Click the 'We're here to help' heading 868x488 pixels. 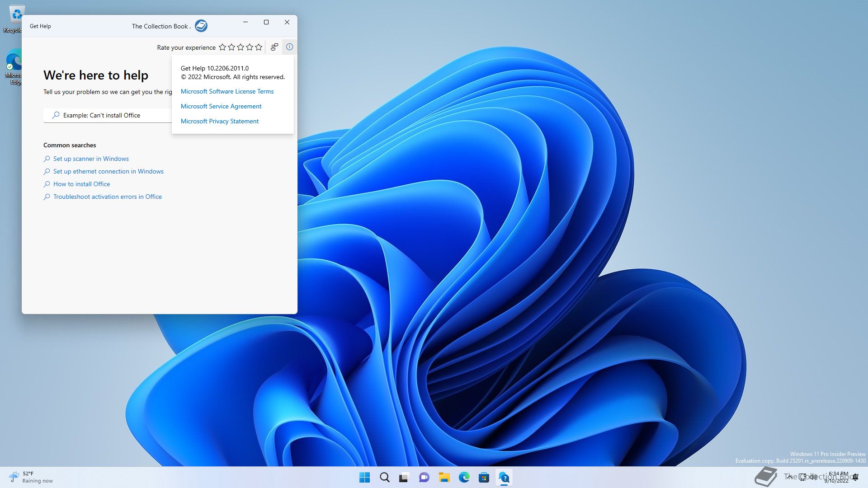click(96, 75)
